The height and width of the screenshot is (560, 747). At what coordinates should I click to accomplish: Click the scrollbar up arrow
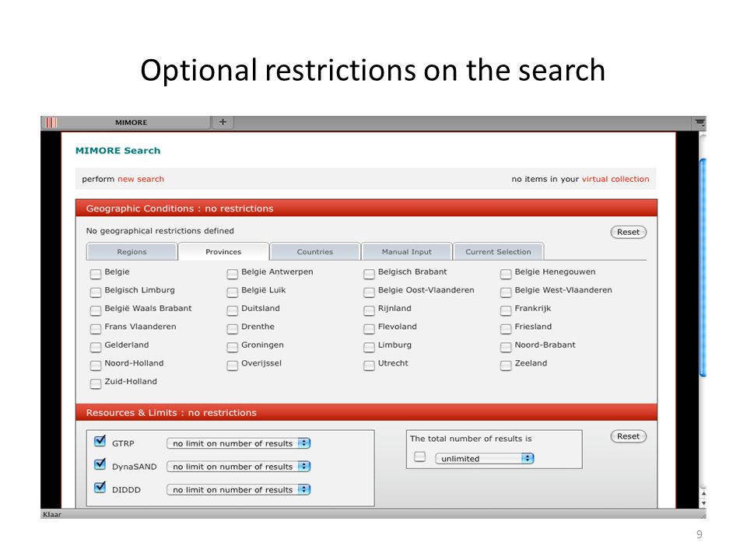(703, 494)
